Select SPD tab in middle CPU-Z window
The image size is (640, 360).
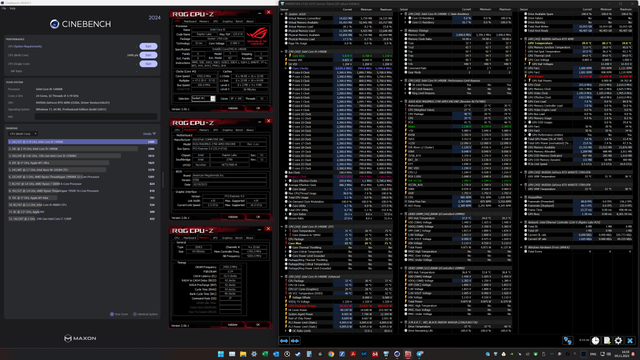point(216,130)
